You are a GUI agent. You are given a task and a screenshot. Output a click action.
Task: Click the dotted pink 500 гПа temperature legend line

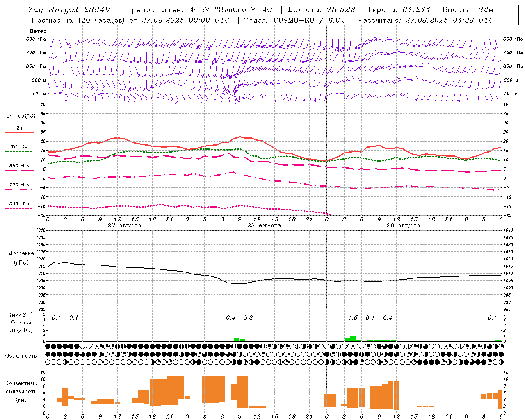pyautogui.click(x=18, y=208)
